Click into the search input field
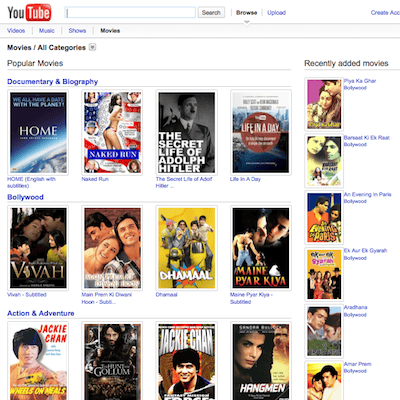 (x=130, y=13)
